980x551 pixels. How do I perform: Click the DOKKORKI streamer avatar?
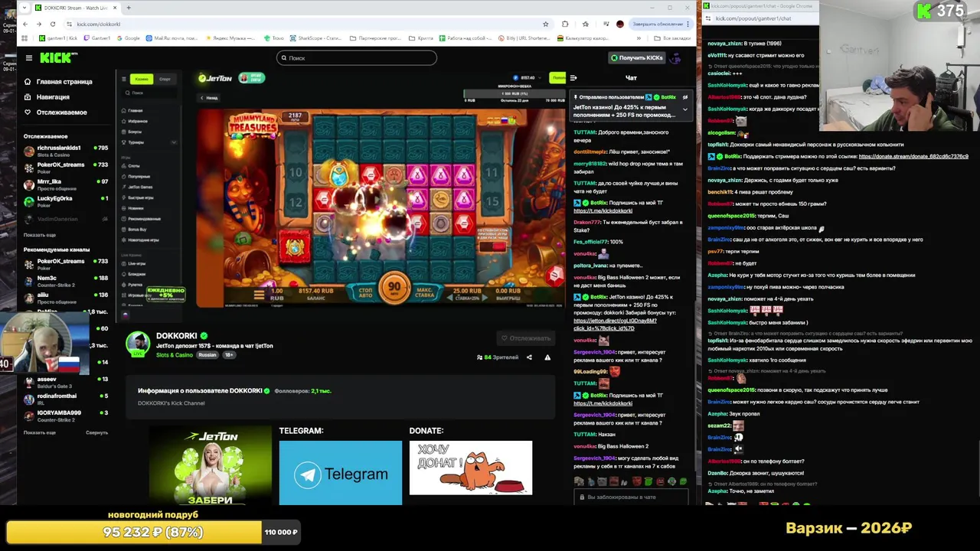tap(138, 344)
